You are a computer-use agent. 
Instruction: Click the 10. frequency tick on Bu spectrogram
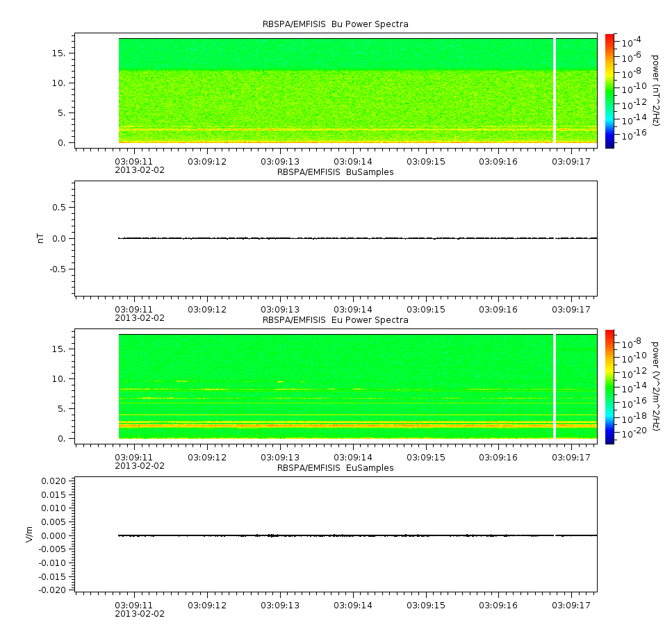(58, 83)
